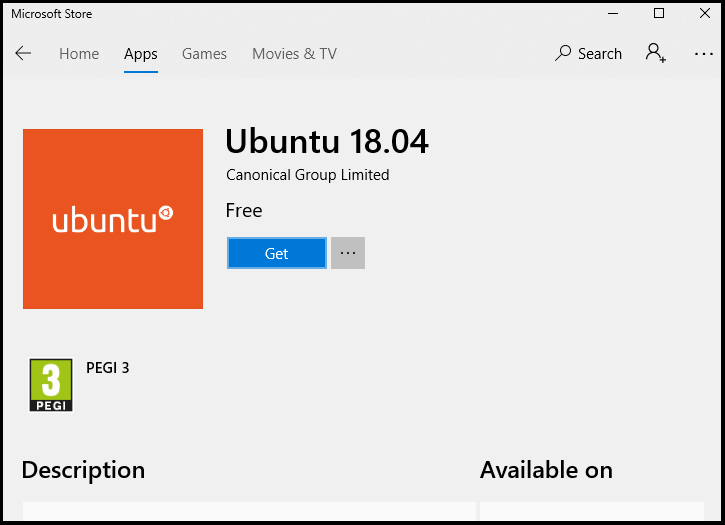
Task: Click the Description section heading
Action: (83, 470)
